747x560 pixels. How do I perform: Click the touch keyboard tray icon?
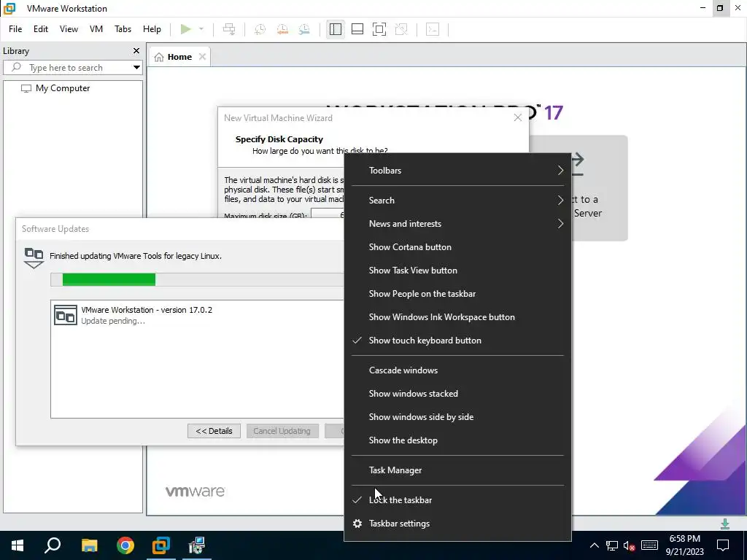[649, 545]
